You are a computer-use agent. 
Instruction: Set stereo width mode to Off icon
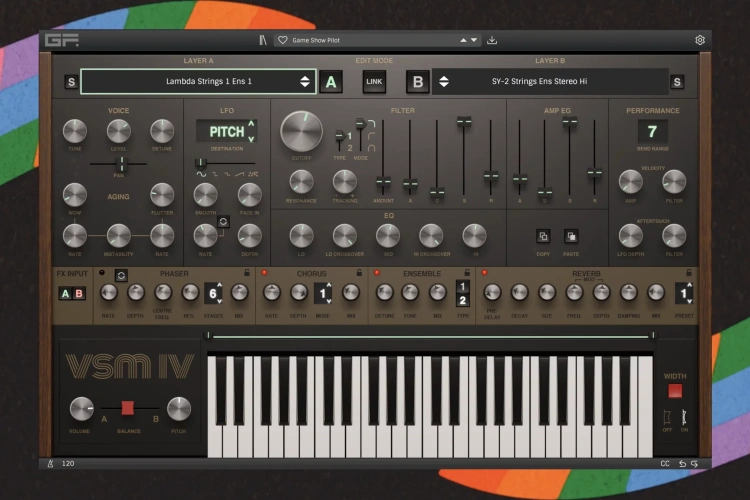pos(667,417)
